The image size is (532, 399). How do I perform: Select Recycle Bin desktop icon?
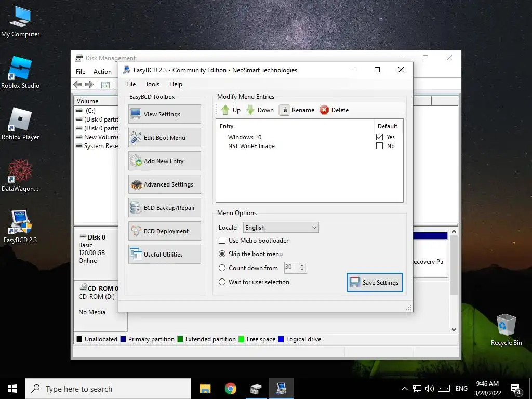tap(506, 330)
